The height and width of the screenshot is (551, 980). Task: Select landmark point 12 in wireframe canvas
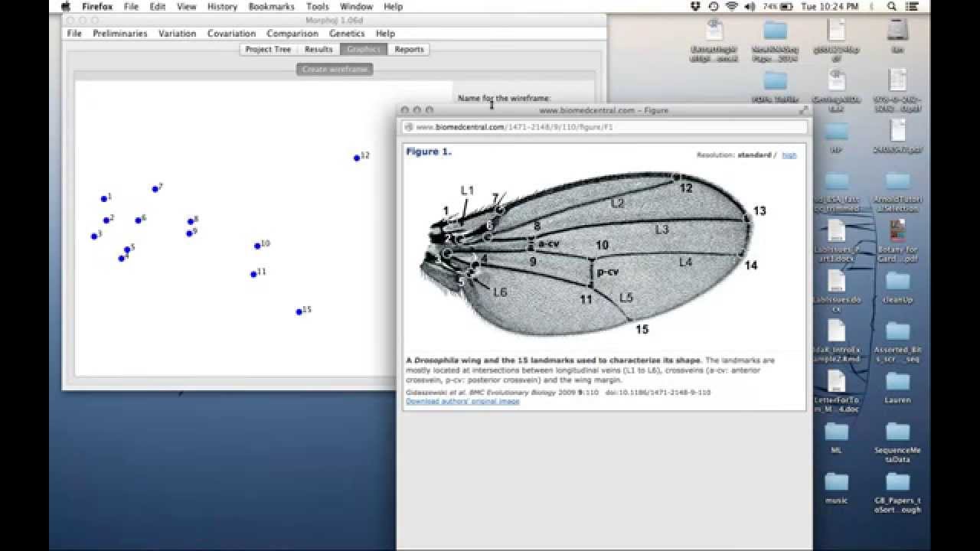coord(357,158)
